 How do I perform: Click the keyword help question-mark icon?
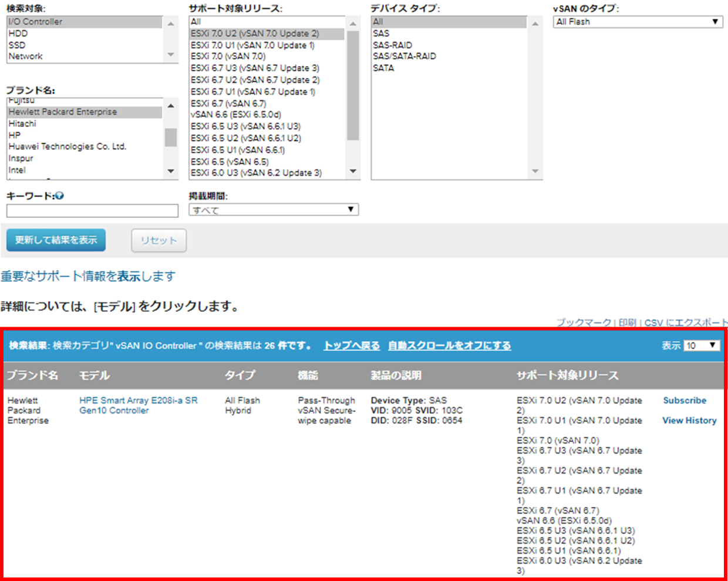[x=60, y=196]
